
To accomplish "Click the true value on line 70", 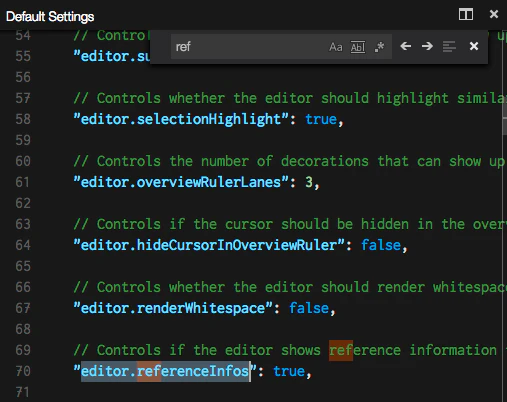I will pyautogui.click(x=289, y=371).
